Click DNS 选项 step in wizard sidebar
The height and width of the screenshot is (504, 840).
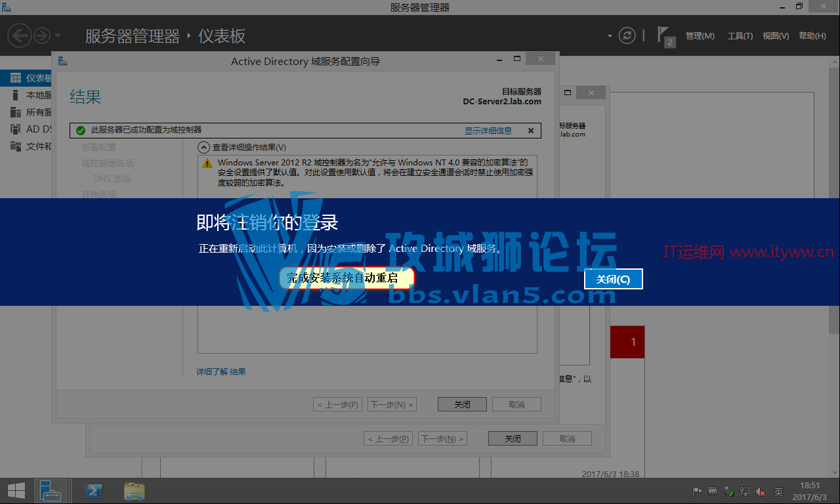112,178
